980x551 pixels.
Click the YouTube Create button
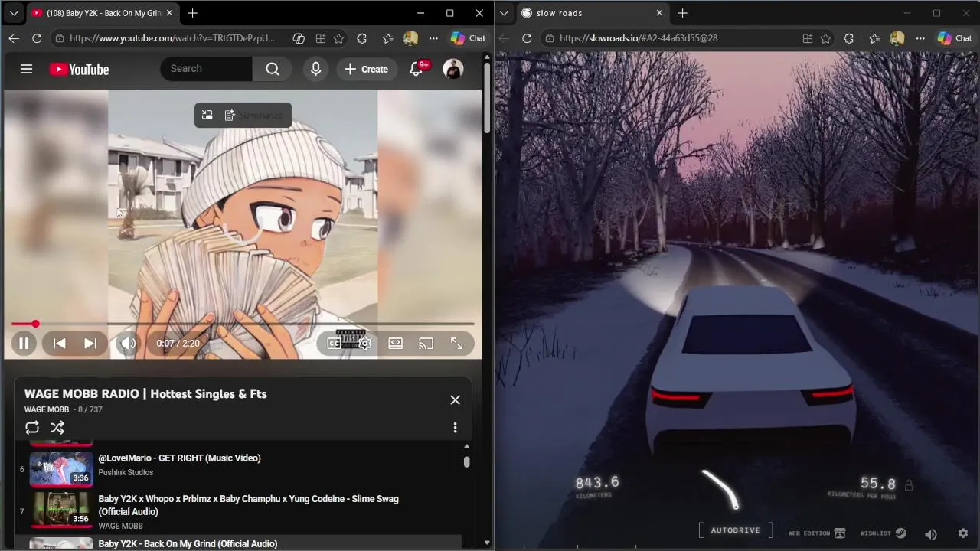pyautogui.click(x=366, y=69)
